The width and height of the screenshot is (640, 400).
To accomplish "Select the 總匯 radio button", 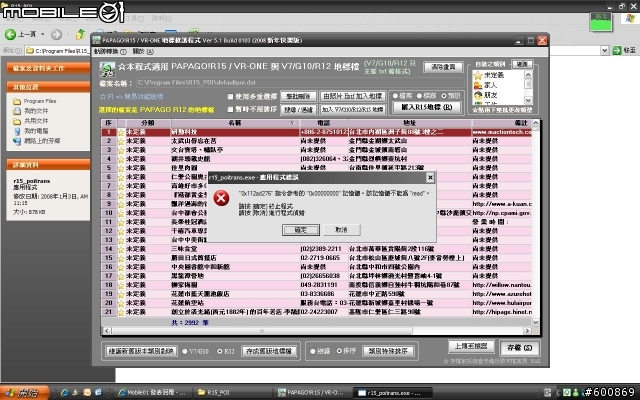I will (313, 351).
